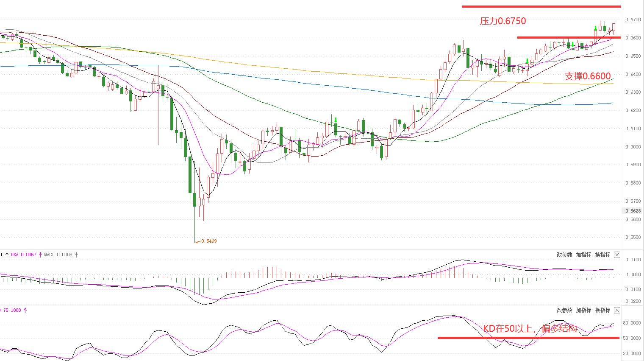The height and width of the screenshot is (361, 644).
Task: Click the green arrow marker above the 0.6100 candle
Action: pyautogui.click(x=336, y=120)
